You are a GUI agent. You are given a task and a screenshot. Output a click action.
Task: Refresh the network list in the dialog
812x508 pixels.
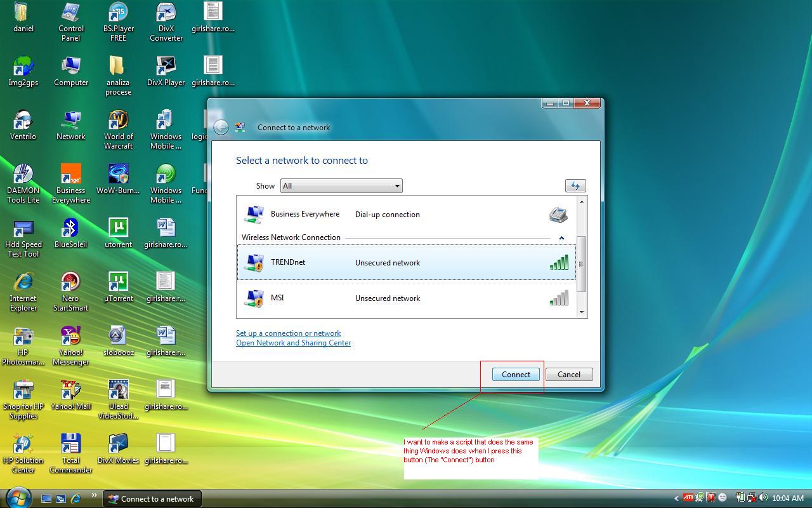click(575, 185)
